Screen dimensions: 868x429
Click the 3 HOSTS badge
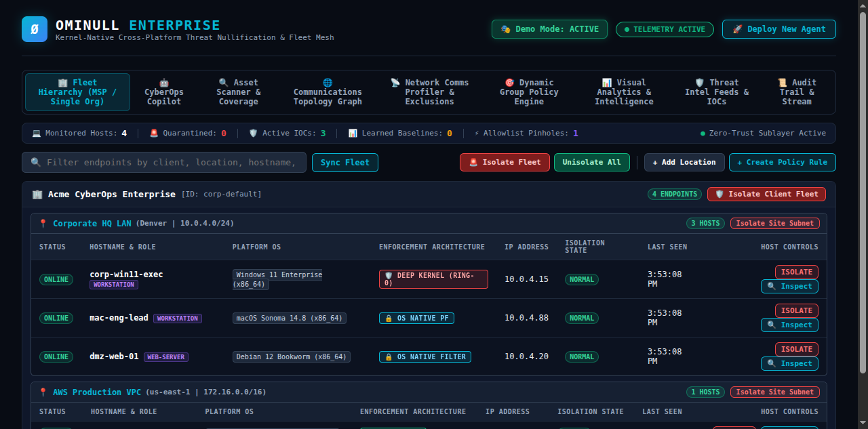705,223
